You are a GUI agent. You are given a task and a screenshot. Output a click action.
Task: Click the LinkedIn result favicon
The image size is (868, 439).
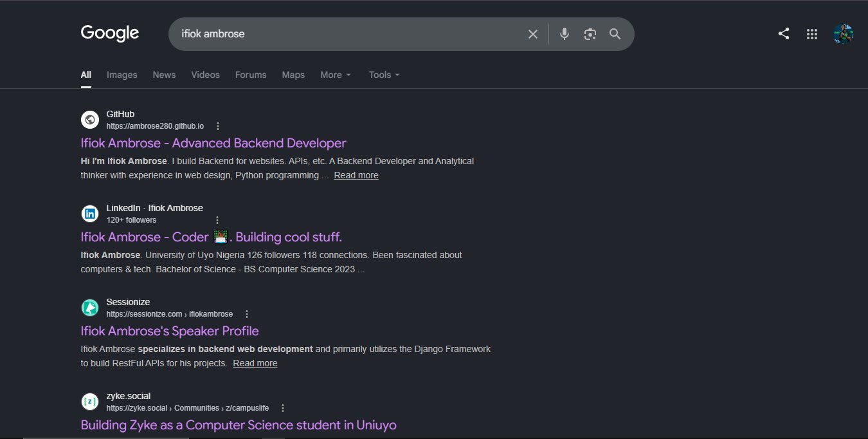coord(90,214)
